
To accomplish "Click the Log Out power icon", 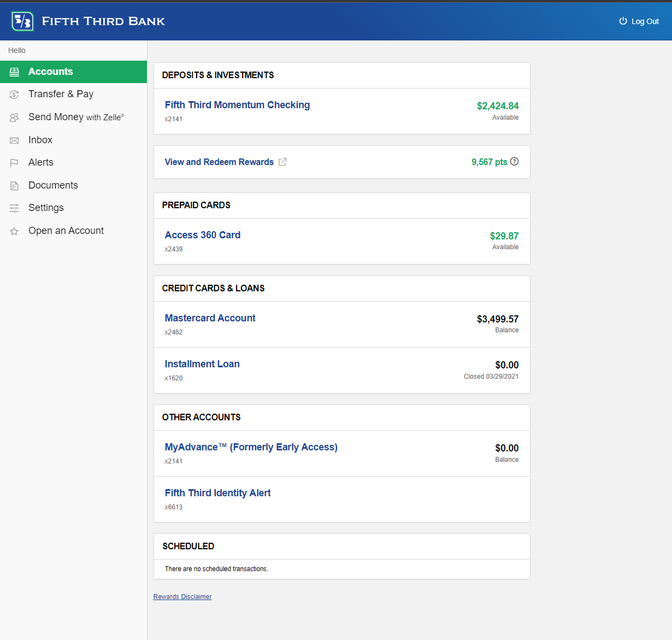I will click(623, 21).
